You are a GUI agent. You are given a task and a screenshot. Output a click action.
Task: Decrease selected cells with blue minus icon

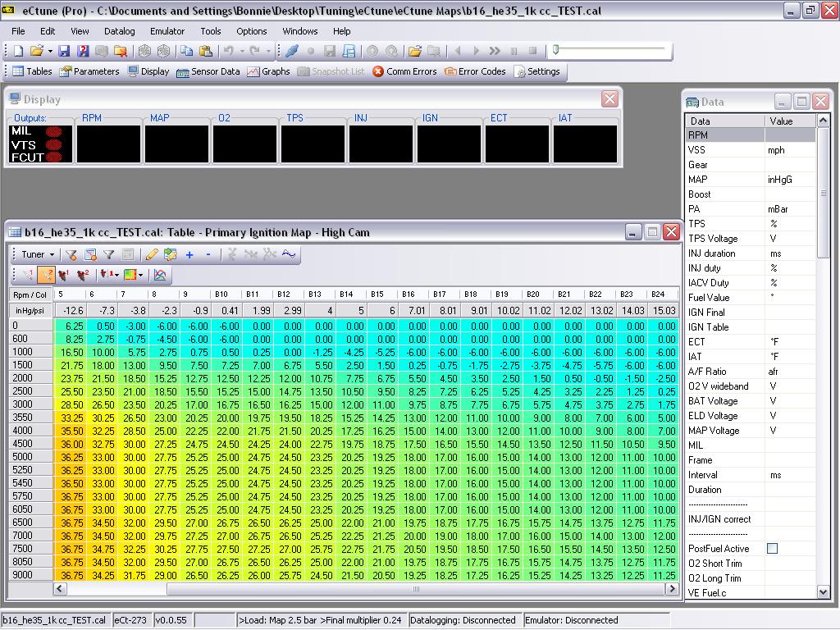208,255
